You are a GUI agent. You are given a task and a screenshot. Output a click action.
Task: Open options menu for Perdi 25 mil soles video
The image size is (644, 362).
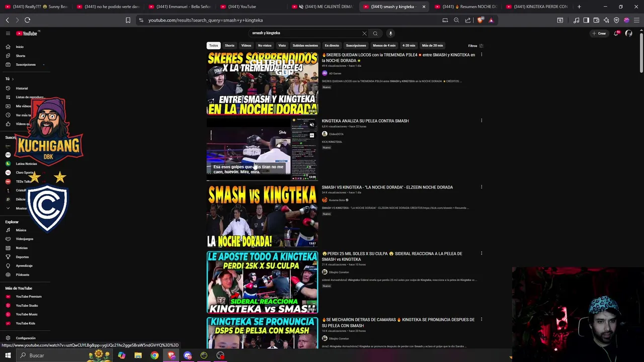[481, 253]
